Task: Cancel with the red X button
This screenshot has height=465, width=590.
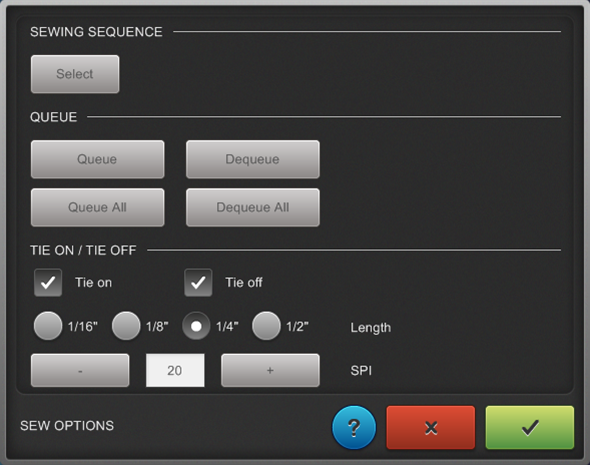Action: click(431, 427)
